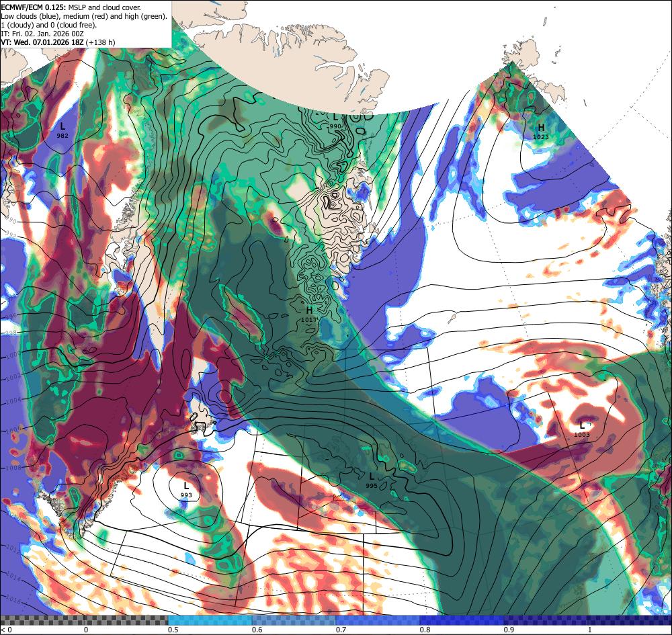Click the '0.6' color bar label
The image size is (672, 635).
pyautogui.click(x=257, y=630)
